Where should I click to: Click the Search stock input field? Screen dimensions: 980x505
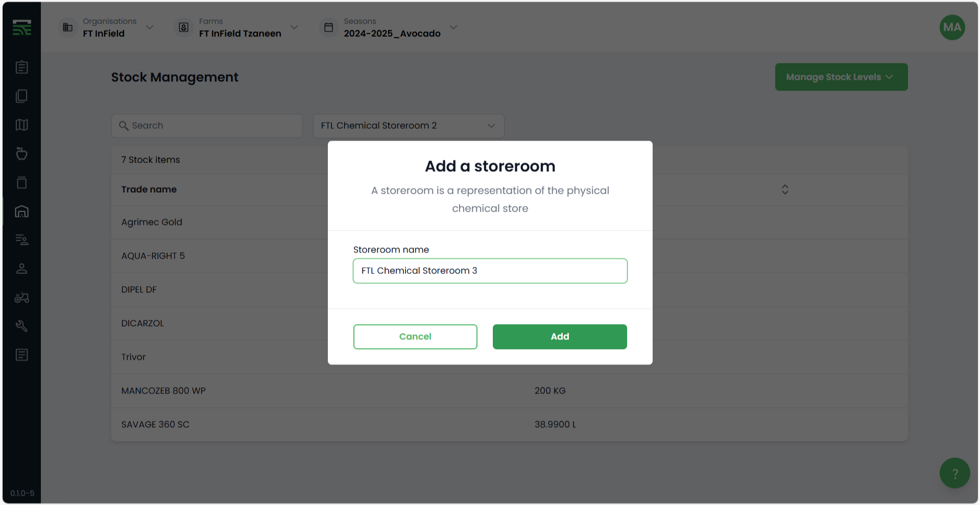tap(207, 126)
